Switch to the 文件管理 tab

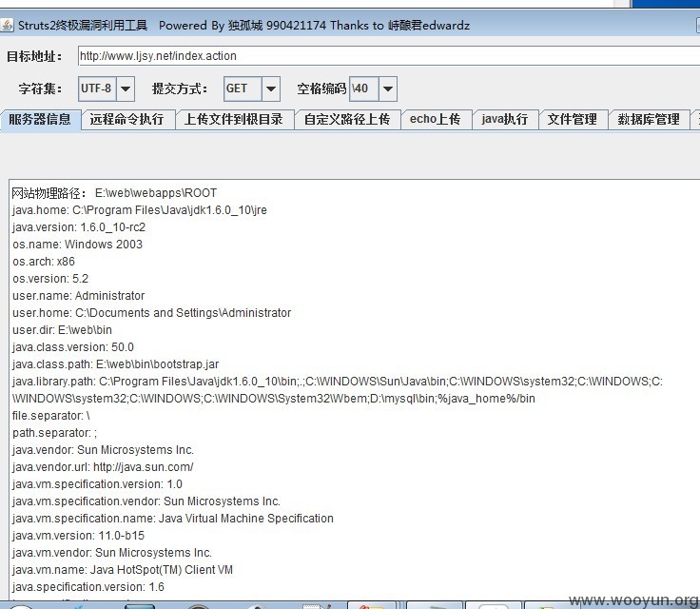(x=573, y=119)
